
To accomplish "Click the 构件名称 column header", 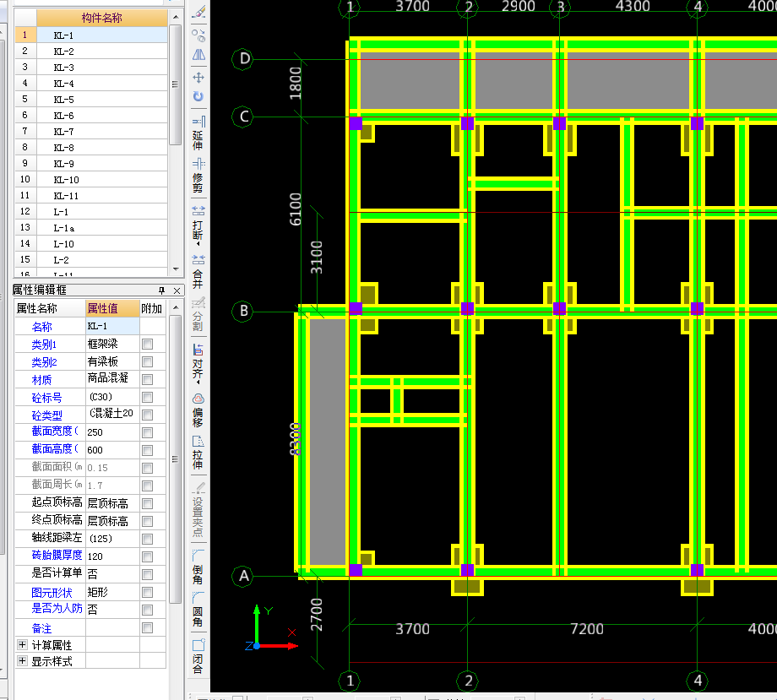I will point(102,19).
